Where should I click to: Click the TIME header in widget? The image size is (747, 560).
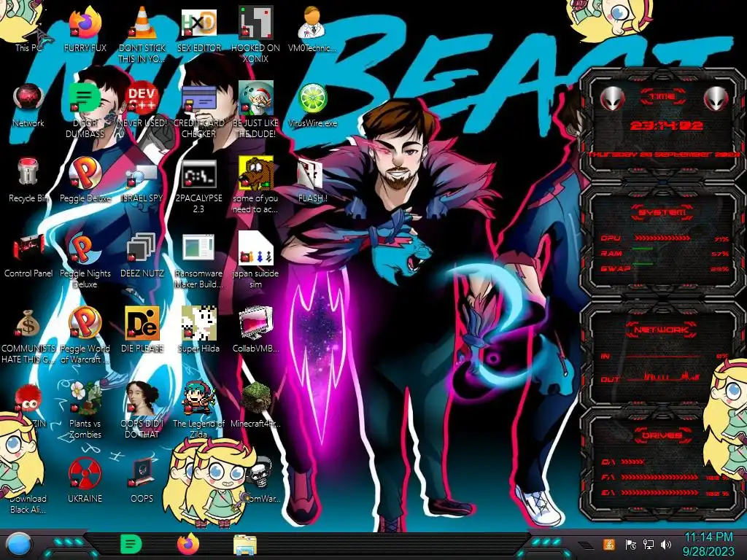[x=662, y=97]
